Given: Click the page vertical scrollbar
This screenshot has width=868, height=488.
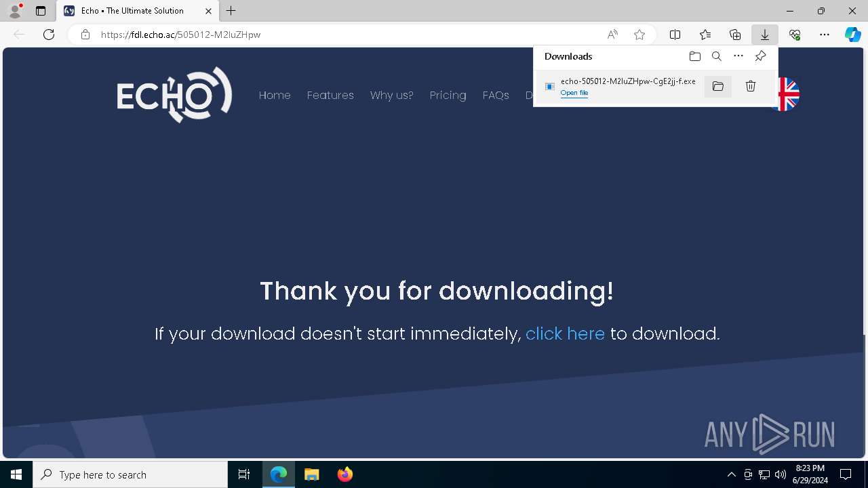Looking at the screenshot, I should point(865,192).
